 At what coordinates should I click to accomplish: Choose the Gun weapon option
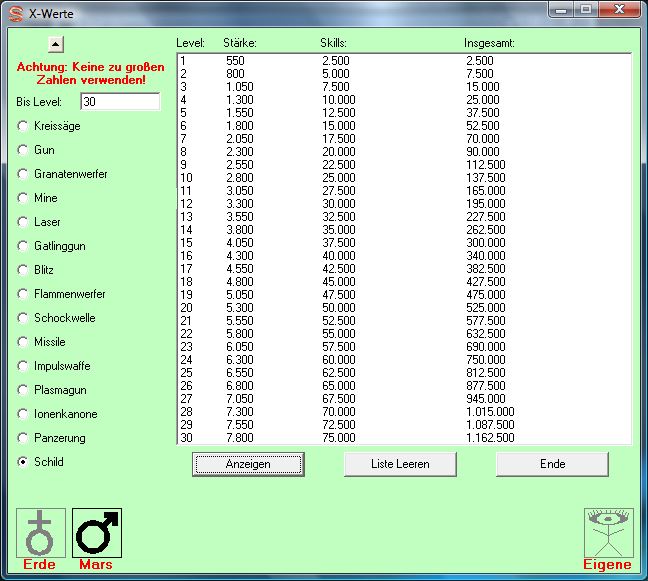23,150
